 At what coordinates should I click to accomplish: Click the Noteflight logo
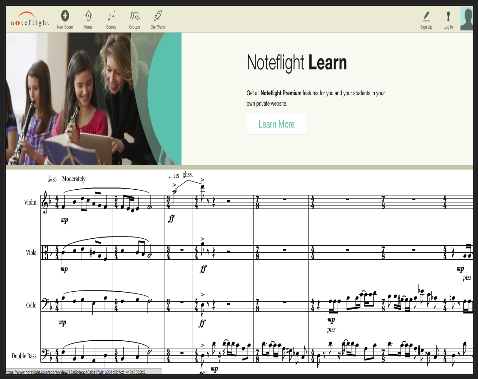pyautogui.click(x=30, y=20)
